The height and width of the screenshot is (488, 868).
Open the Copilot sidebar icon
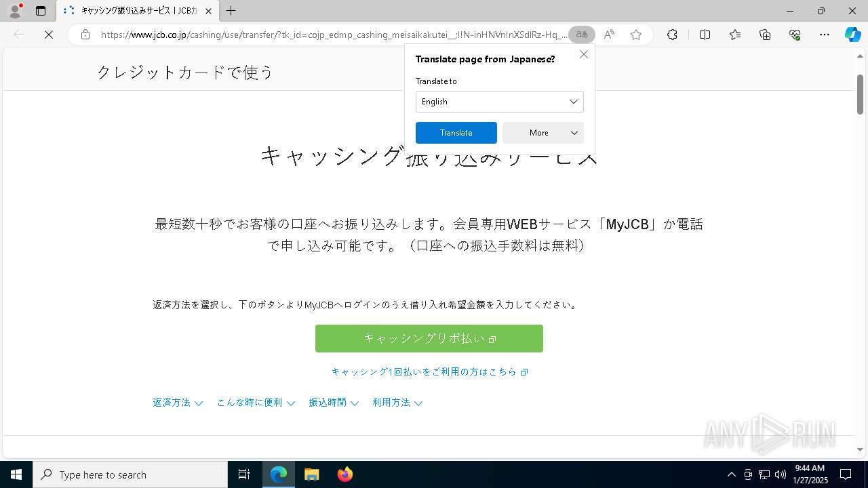click(x=852, y=35)
